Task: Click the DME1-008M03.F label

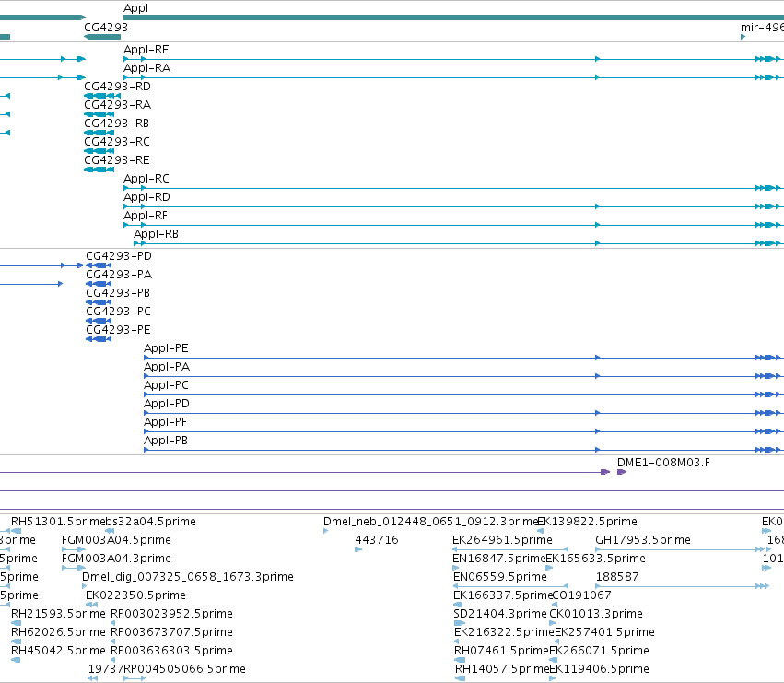Action: point(663,463)
